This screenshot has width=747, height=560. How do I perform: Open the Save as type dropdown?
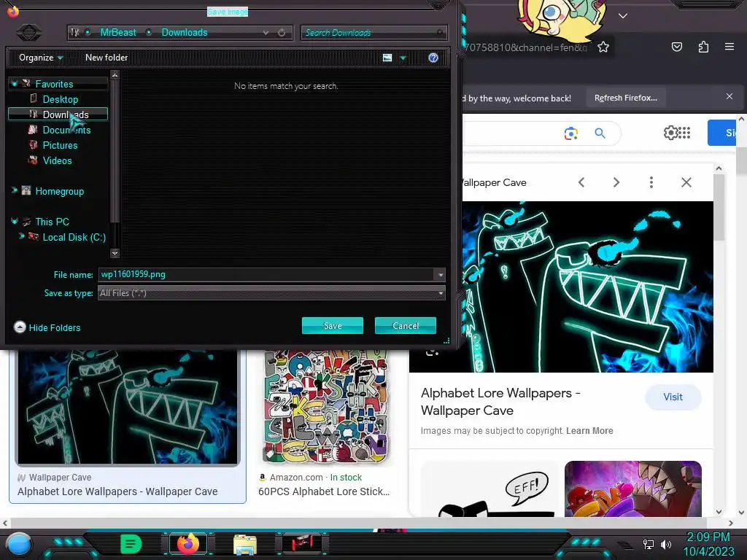tap(271, 293)
